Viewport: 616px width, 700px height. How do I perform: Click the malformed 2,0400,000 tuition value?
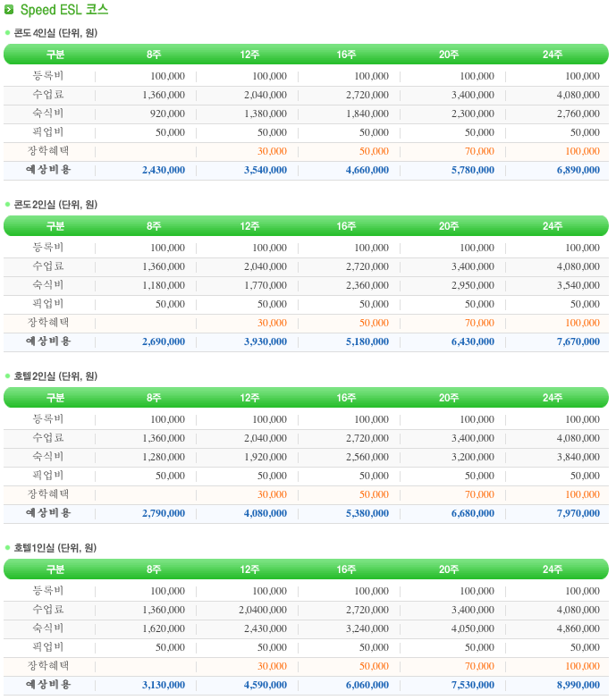(263, 610)
